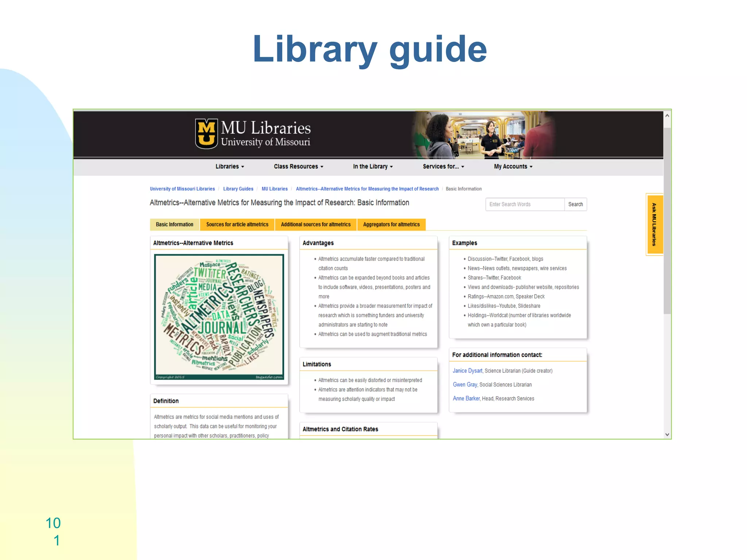Click the Limitations box heading
The width and height of the screenshot is (747, 560).
coord(317,365)
